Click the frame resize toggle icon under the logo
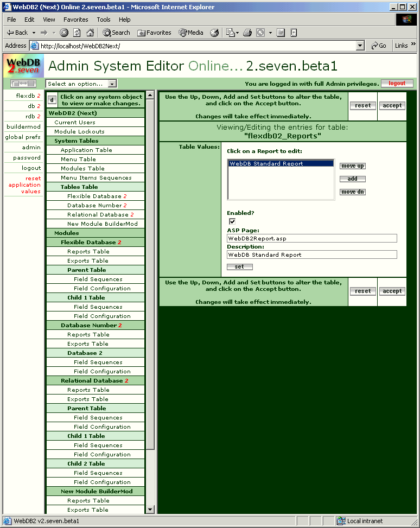The height and width of the screenshot is (528, 420). click(x=23, y=83)
